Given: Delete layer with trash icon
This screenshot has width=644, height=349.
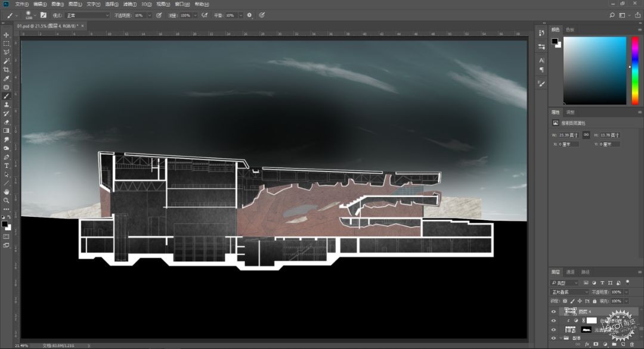Looking at the screenshot, I should [632, 344].
